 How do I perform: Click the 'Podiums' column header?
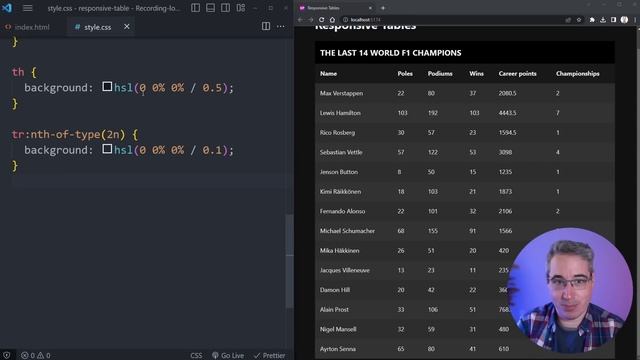[x=440, y=73]
